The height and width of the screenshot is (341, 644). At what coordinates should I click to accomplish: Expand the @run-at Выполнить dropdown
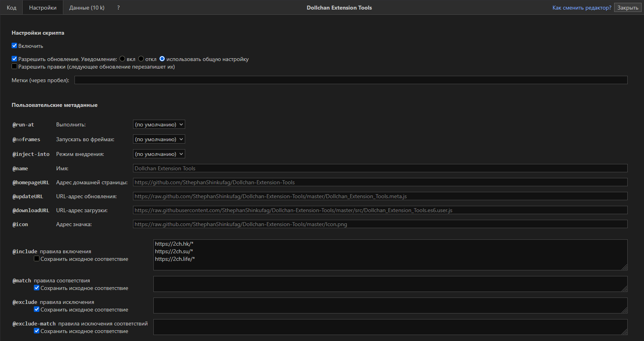pyautogui.click(x=159, y=124)
